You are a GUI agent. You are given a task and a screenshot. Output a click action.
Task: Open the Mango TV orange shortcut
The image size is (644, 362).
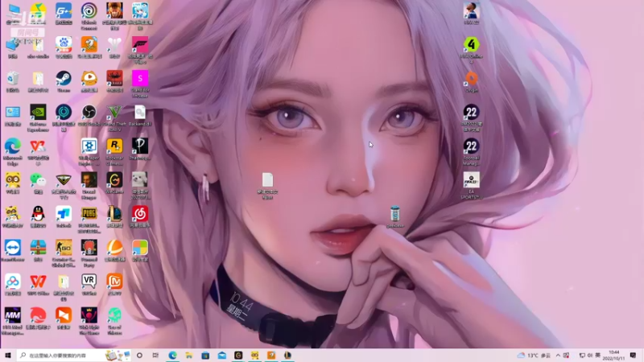[x=114, y=285]
